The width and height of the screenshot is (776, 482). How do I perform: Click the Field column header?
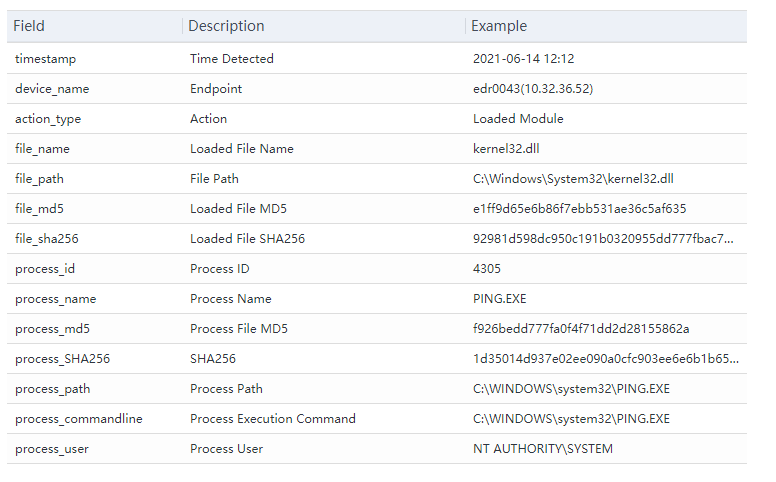[x=29, y=26]
